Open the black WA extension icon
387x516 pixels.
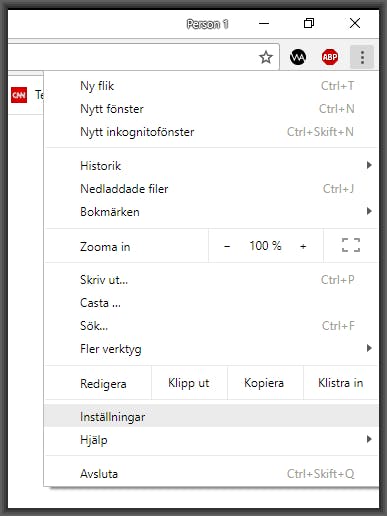(298, 57)
